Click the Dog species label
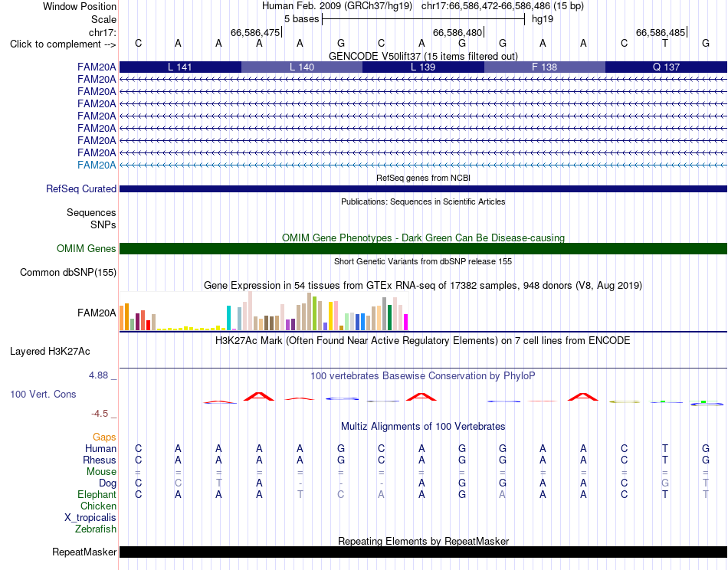 point(108,483)
